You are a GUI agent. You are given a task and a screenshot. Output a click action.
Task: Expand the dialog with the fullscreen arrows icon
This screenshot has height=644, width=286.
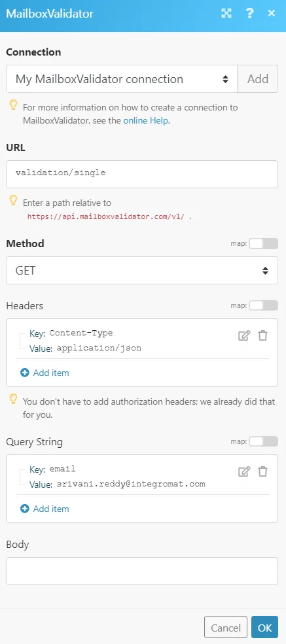(x=226, y=14)
